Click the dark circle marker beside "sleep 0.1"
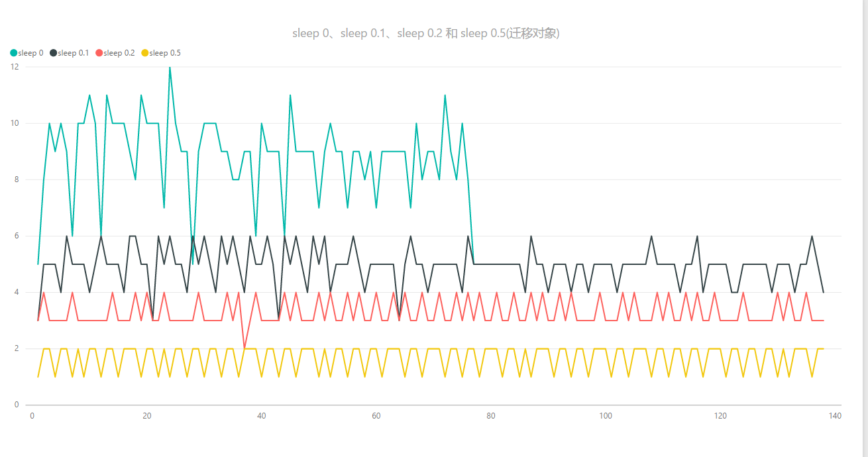The height and width of the screenshot is (457, 868). point(53,52)
